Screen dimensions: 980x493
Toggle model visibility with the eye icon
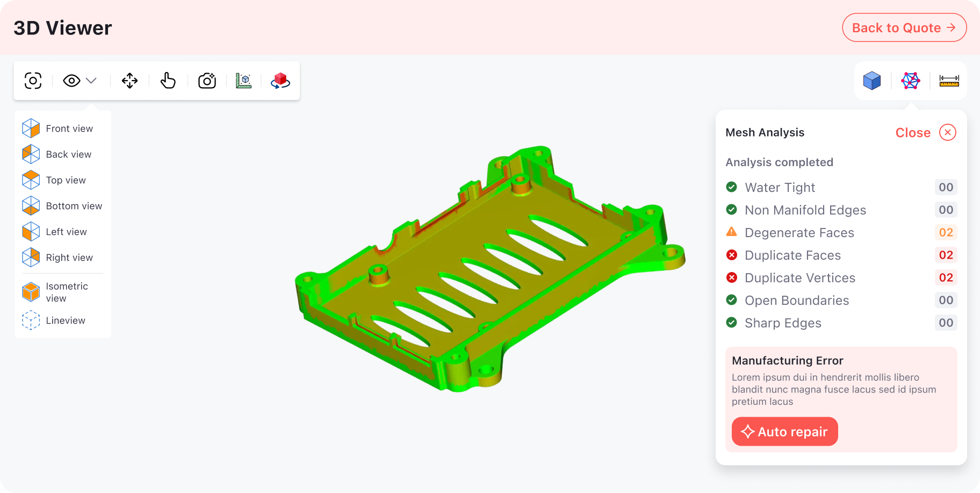pos(71,80)
